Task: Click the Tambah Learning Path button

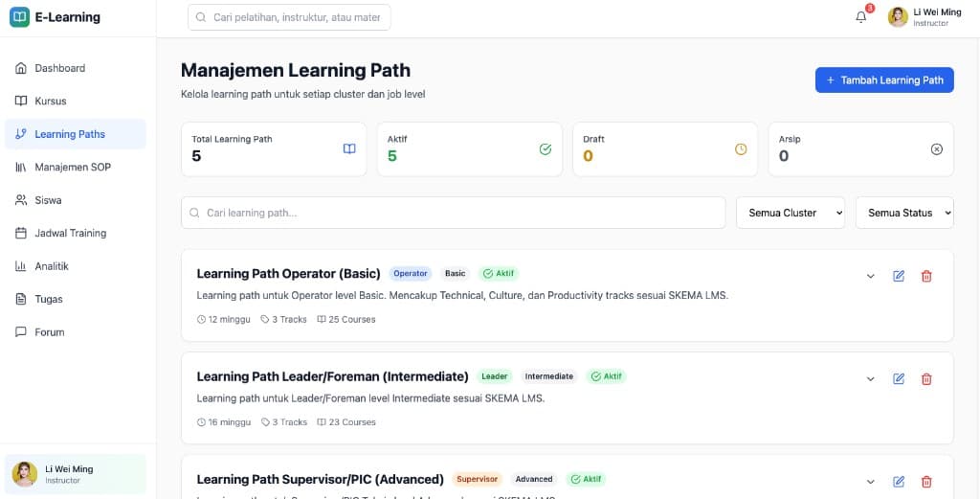Action: (884, 80)
